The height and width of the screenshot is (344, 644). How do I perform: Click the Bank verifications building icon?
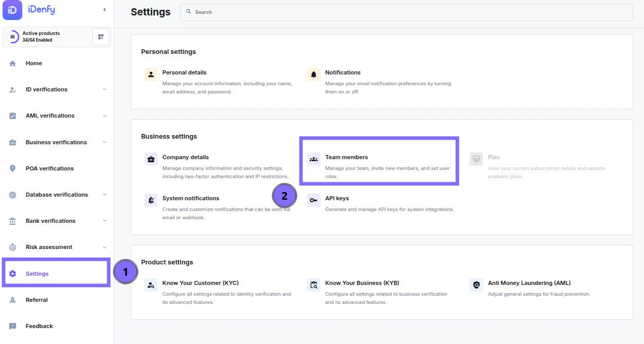[x=13, y=221]
